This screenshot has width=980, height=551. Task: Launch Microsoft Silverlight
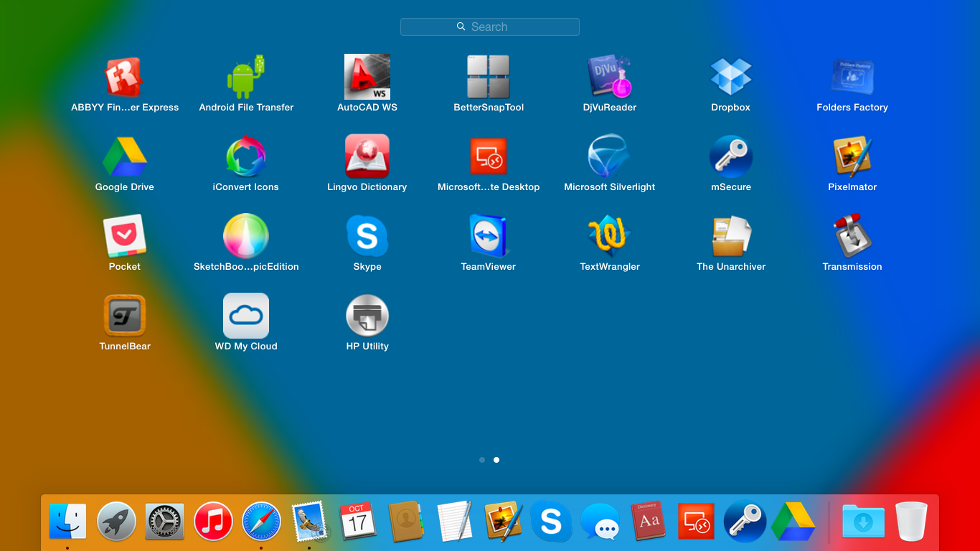pyautogui.click(x=610, y=157)
